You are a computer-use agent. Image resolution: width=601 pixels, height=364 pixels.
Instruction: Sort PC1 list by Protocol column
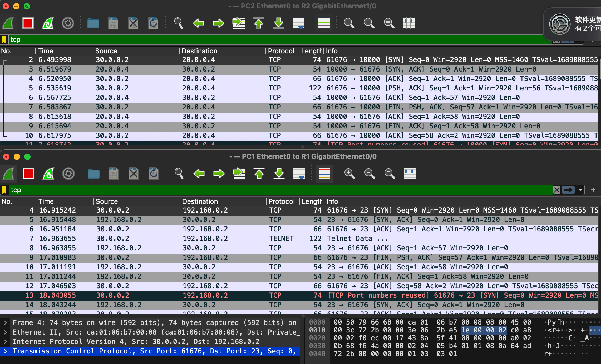pyautogui.click(x=281, y=201)
